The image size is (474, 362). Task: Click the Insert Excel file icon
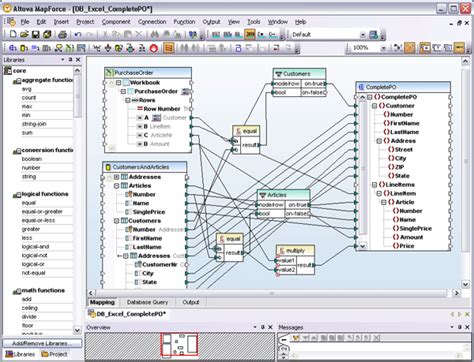click(70, 48)
